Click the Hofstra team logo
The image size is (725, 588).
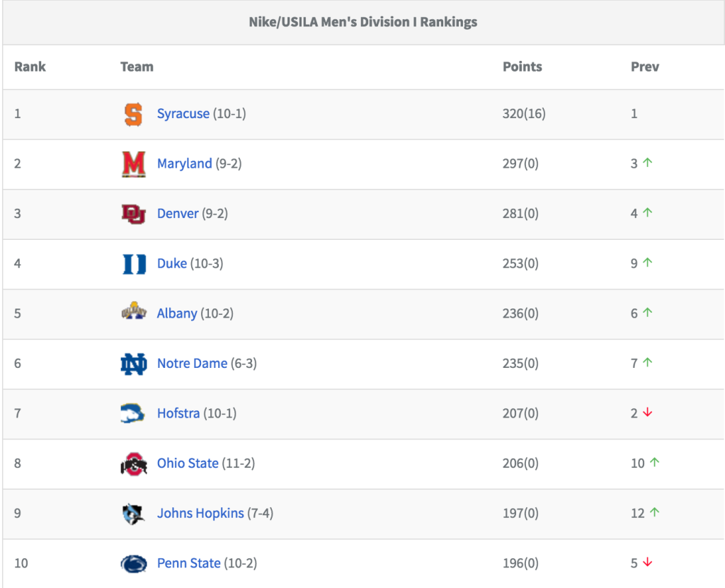point(132,413)
